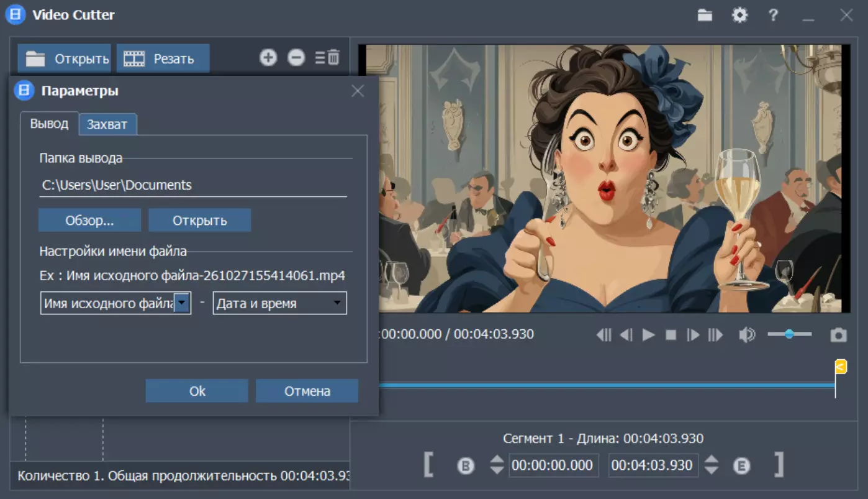Mute the audio speaker icon

(x=747, y=335)
